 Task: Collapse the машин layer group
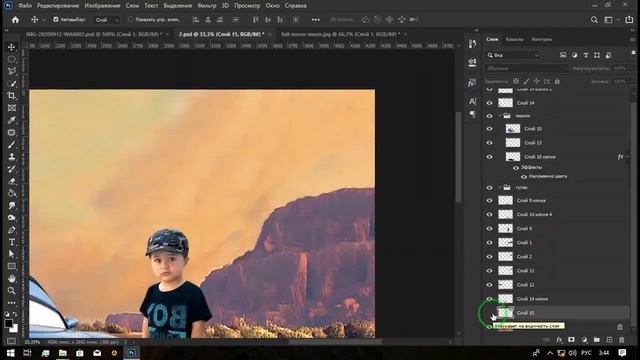point(500,116)
